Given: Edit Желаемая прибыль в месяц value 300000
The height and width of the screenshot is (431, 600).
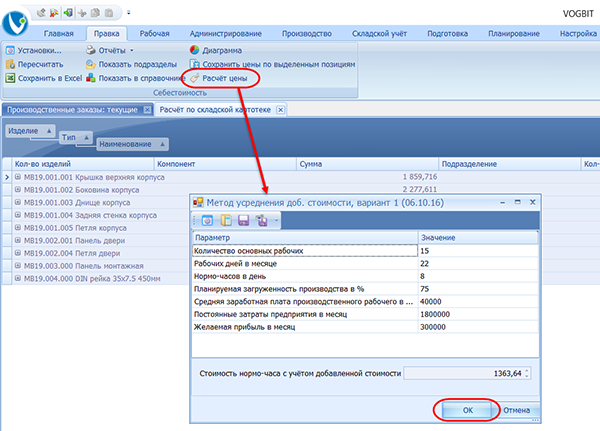Looking at the screenshot, I should (478, 327).
